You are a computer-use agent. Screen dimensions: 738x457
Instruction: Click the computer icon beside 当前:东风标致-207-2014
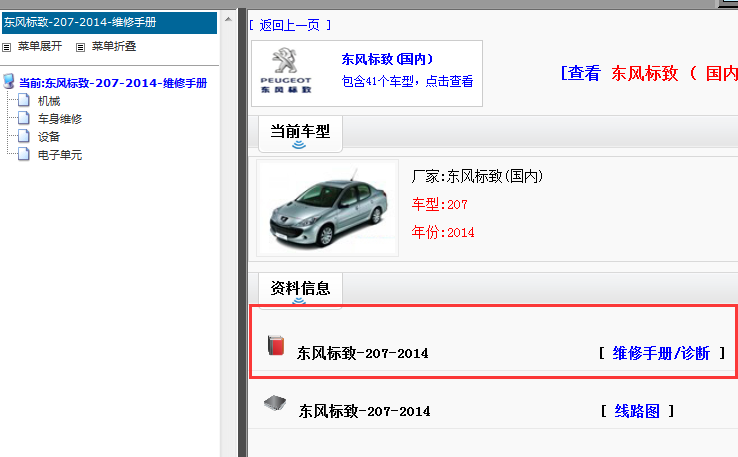coord(8,81)
